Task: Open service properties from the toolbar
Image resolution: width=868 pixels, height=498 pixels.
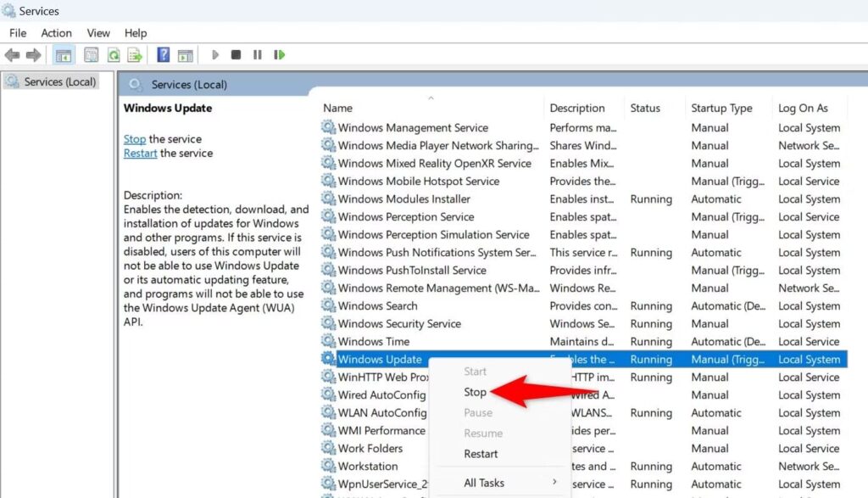Action: pyautogui.click(x=89, y=54)
